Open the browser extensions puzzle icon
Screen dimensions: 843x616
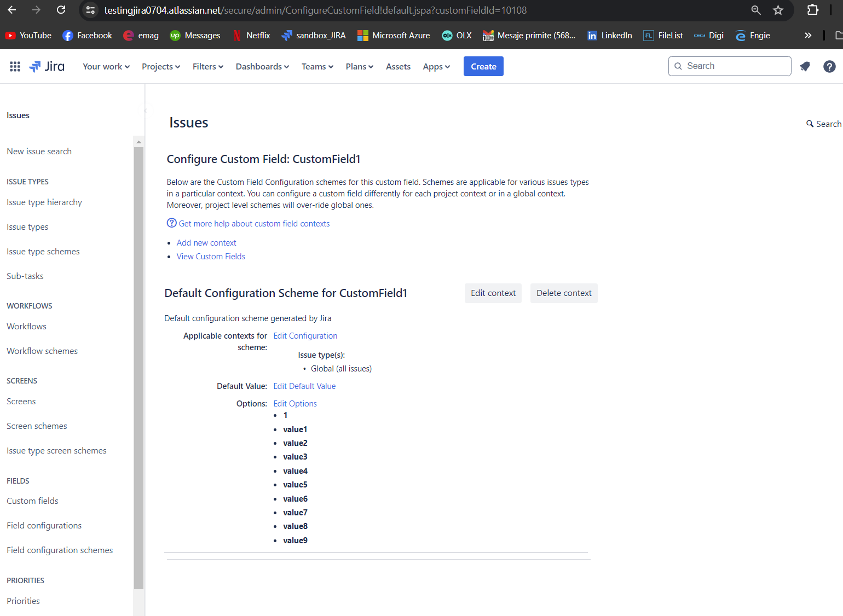[x=812, y=10]
